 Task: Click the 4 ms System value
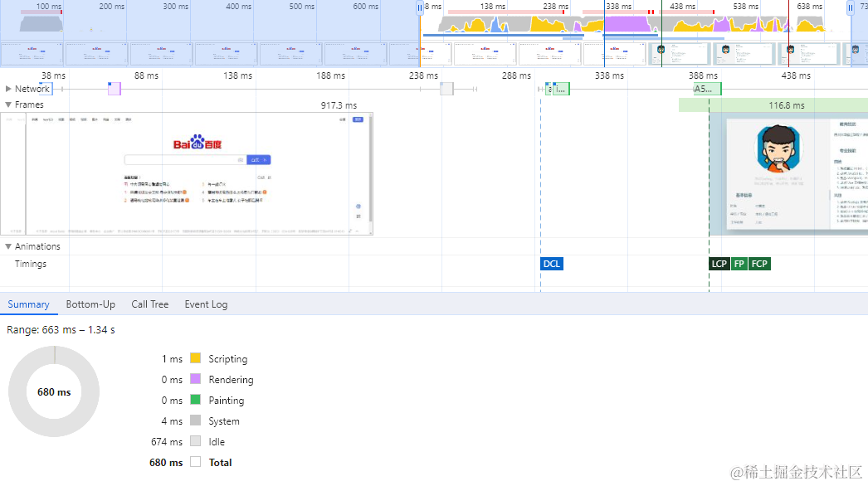(x=172, y=421)
